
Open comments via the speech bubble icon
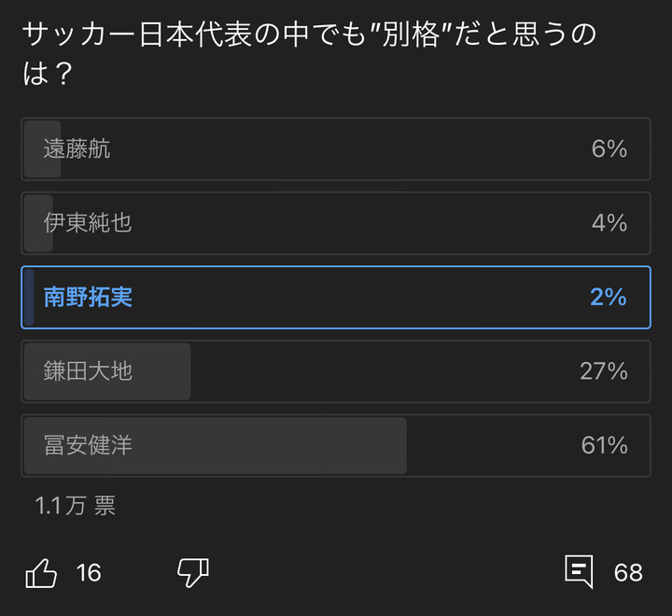(579, 572)
